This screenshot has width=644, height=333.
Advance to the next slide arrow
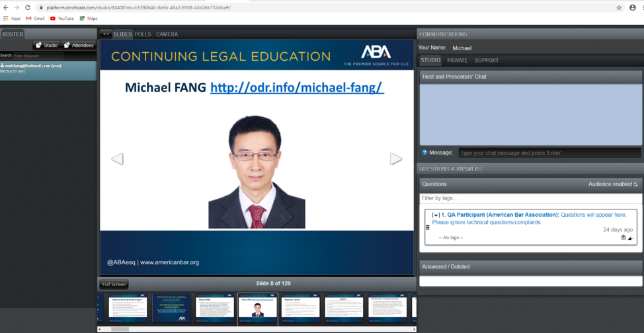(396, 159)
